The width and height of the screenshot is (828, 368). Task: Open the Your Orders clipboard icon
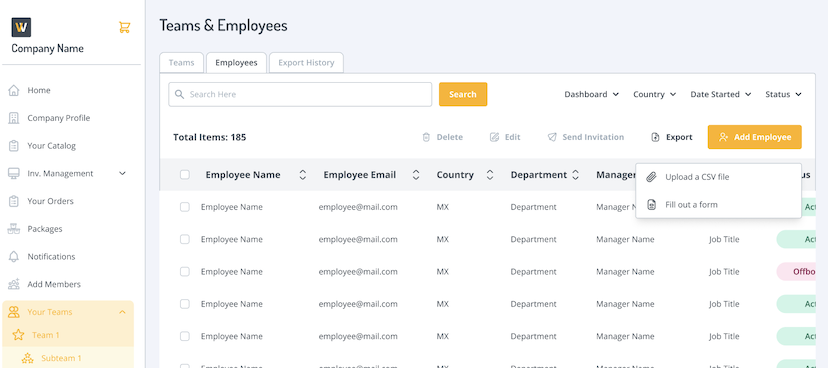(x=14, y=201)
